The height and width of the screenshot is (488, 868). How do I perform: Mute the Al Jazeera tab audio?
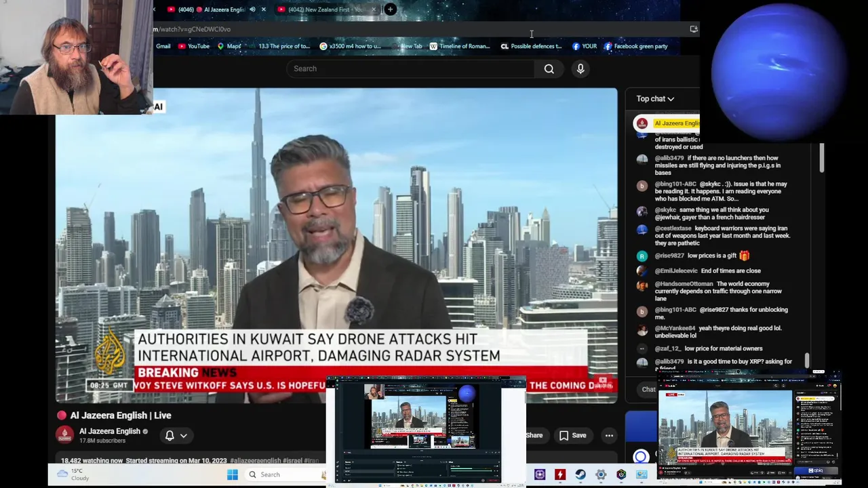[x=252, y=9]
